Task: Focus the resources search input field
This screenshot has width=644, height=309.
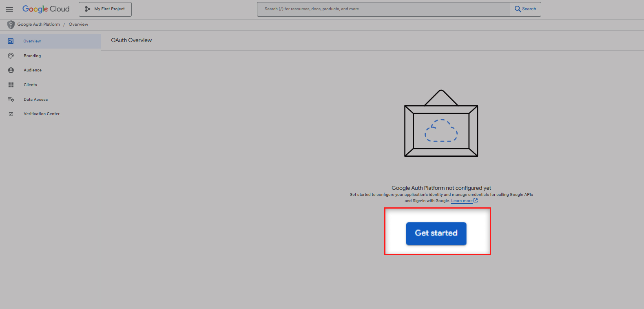Action: point(383,9)
